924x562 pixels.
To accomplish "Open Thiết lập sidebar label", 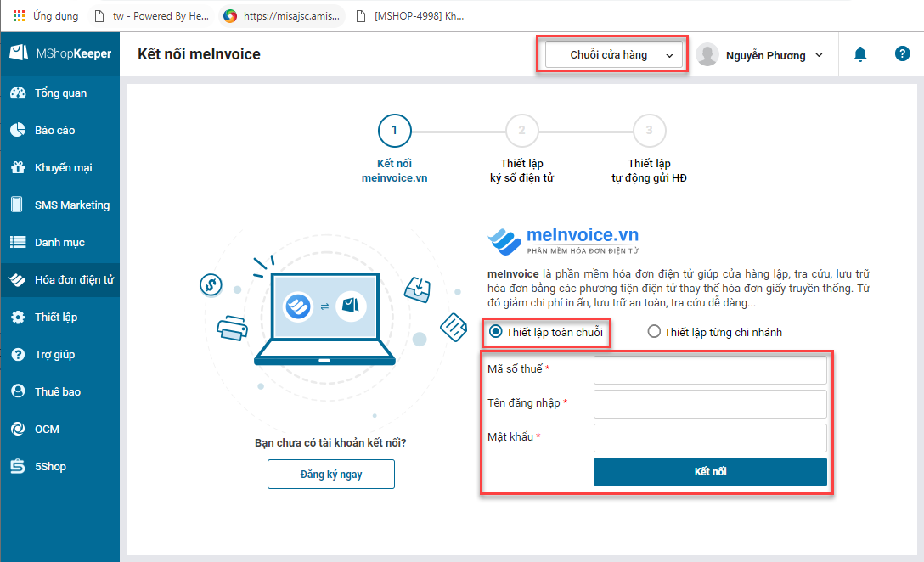I will [56, 317].
